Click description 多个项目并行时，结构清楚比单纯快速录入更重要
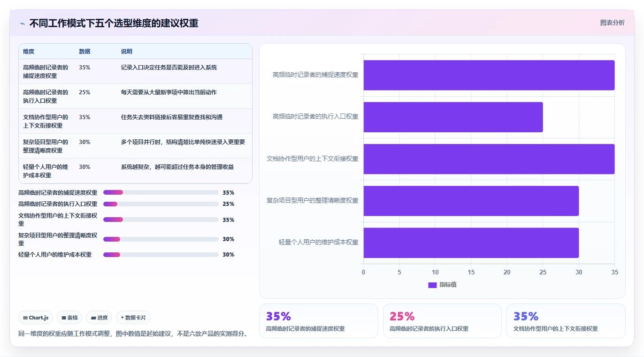 click(x=183, y=142)
